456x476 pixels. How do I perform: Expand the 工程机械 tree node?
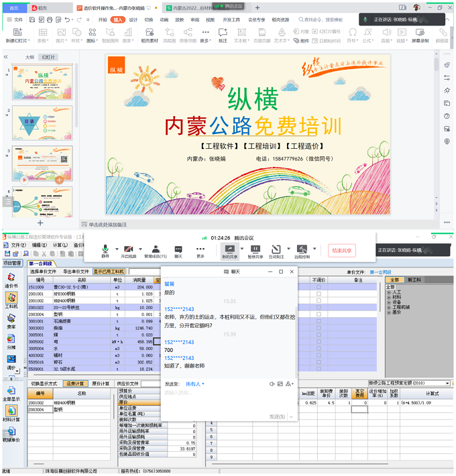[389, 307]
